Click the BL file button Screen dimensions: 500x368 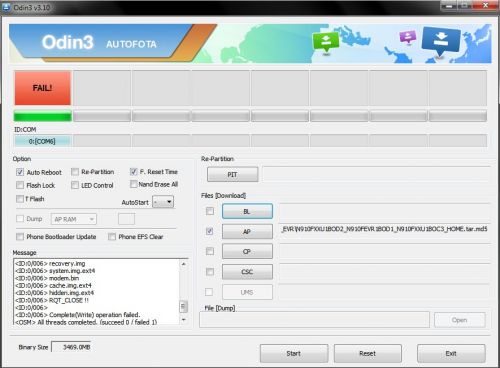click(247, 211)
